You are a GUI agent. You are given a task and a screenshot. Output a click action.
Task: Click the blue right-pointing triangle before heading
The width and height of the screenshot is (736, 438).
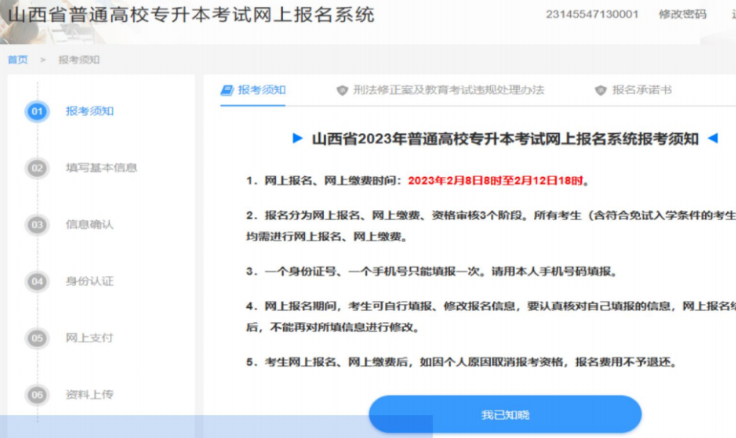tap(297, 138)
